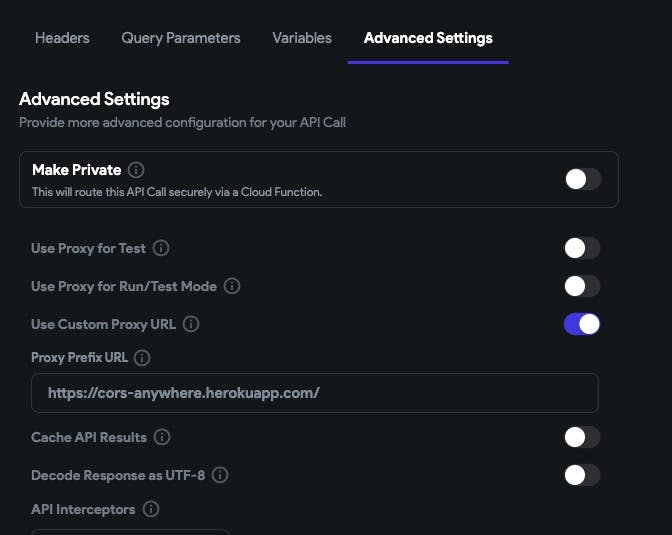Turn on Decode Response as UTF-8
The height and width of the screenshot is (535, 672).
582,475
